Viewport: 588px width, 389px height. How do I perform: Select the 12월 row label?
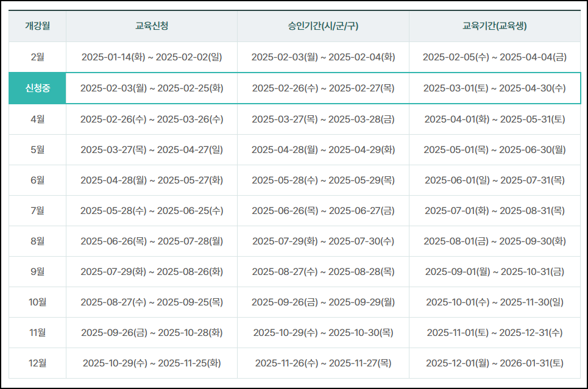point(38,363)
